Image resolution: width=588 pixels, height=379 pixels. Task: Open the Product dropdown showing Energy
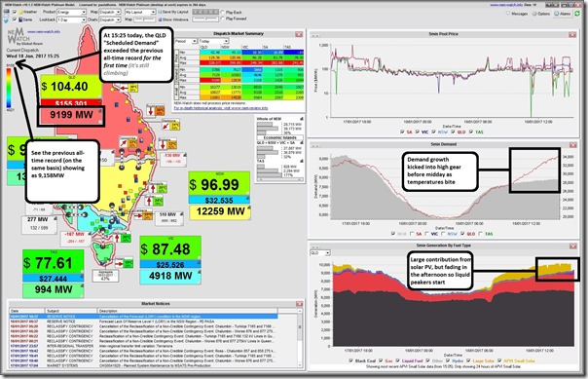[x=72, y=12]
